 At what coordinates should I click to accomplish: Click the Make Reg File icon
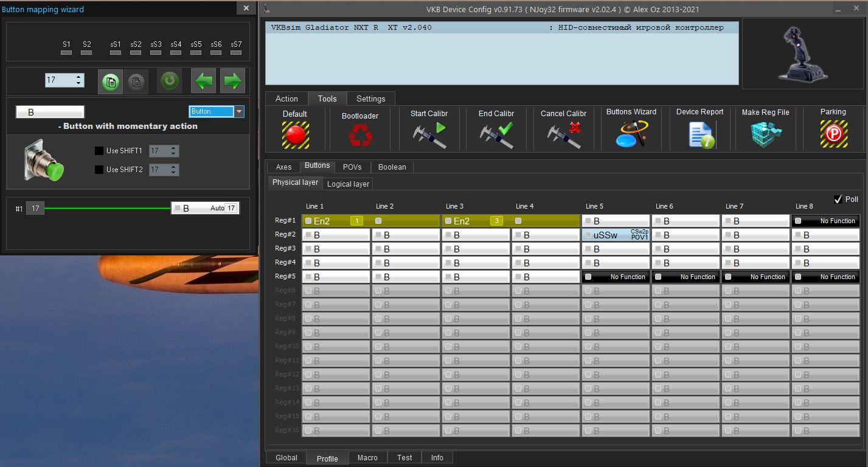765,134
